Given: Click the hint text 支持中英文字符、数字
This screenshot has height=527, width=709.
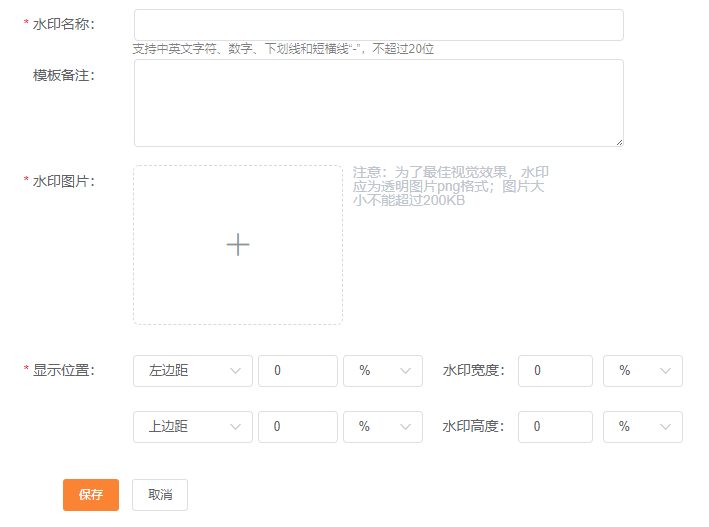Looking at the screenshot, I should pyautogui.click(x=283, y=48).
